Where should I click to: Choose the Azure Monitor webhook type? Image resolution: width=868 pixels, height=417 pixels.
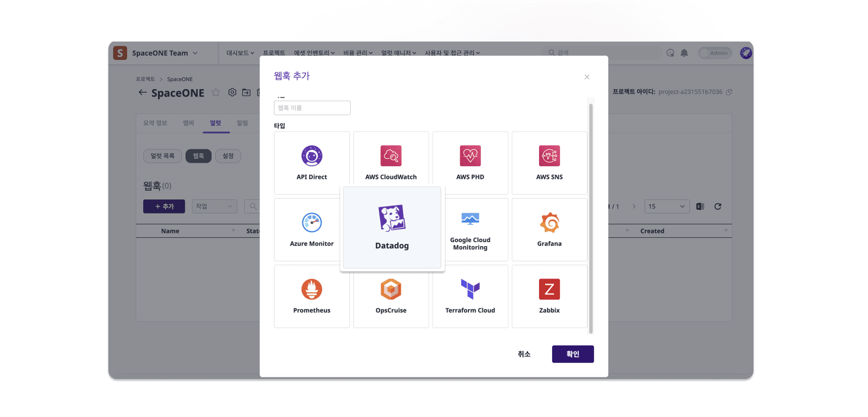(308, 230)
